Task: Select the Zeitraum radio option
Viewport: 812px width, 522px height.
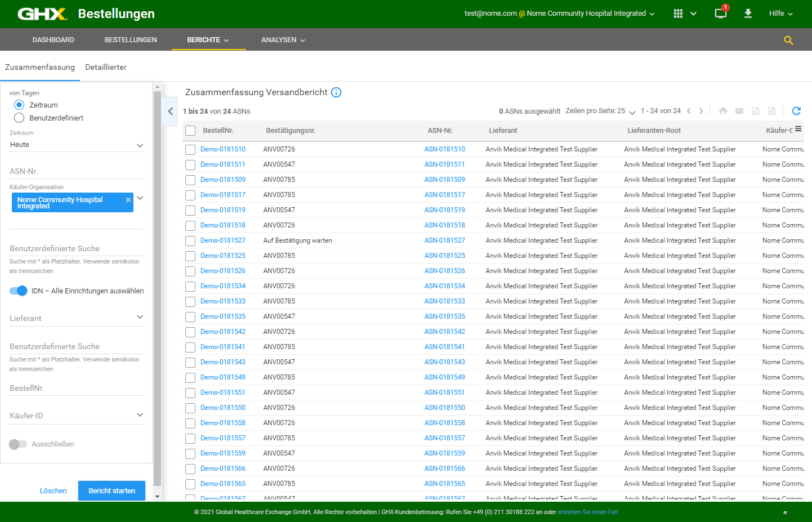Action: [x=19, y=105]
